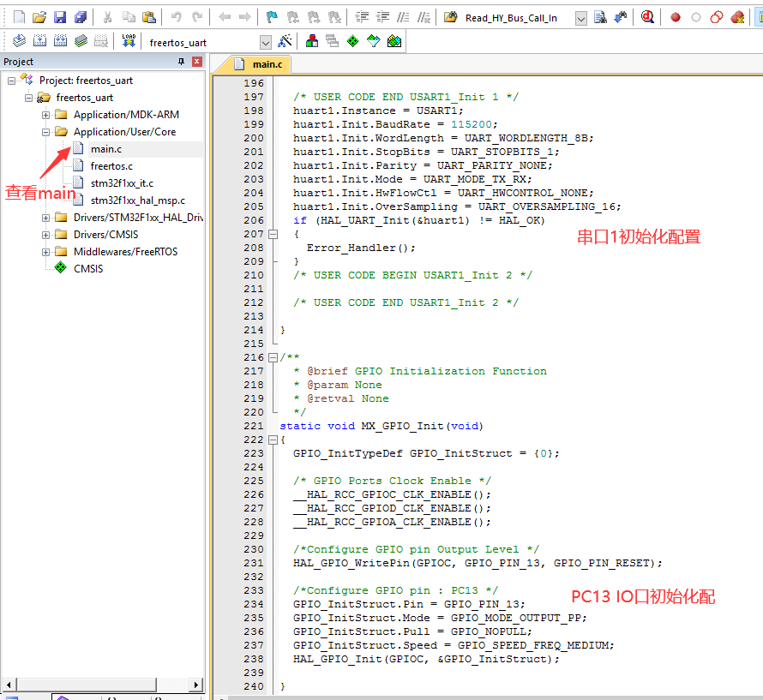Translate current file icon
The height and width of the screenshot is (700, 763).
(x=19, y=41)
